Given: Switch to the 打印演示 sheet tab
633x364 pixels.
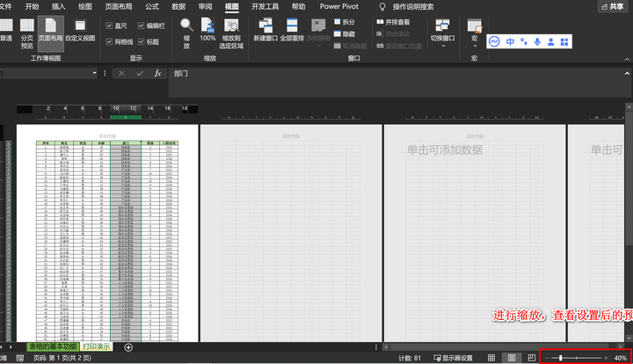Looking at the screenshot, I should tap(97, 346).
